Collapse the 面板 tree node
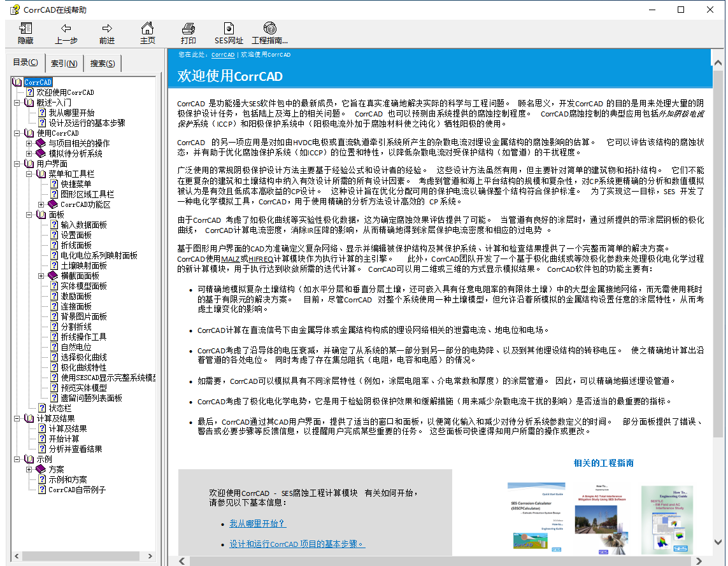 (29, 215)
